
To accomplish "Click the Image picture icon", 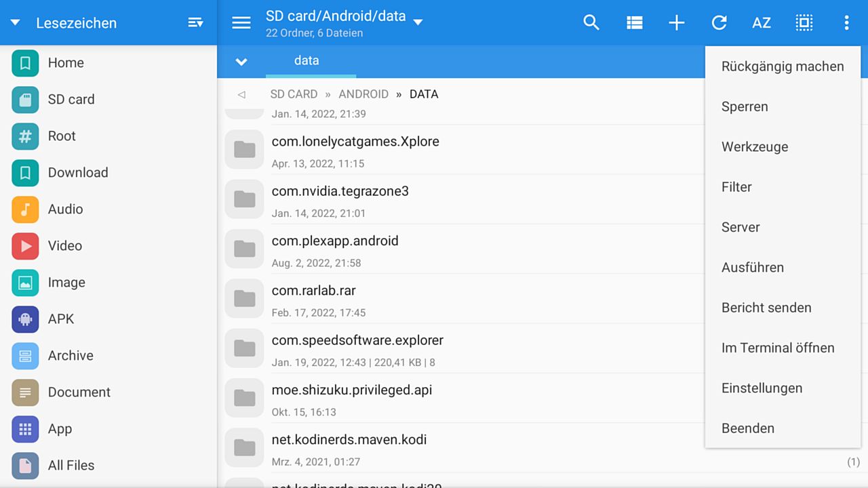I will pos(25,283).
